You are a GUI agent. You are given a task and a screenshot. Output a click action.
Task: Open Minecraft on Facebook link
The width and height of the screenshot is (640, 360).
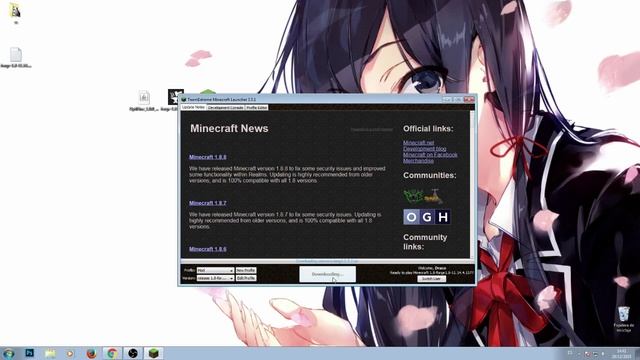click(x=430, y=155)
